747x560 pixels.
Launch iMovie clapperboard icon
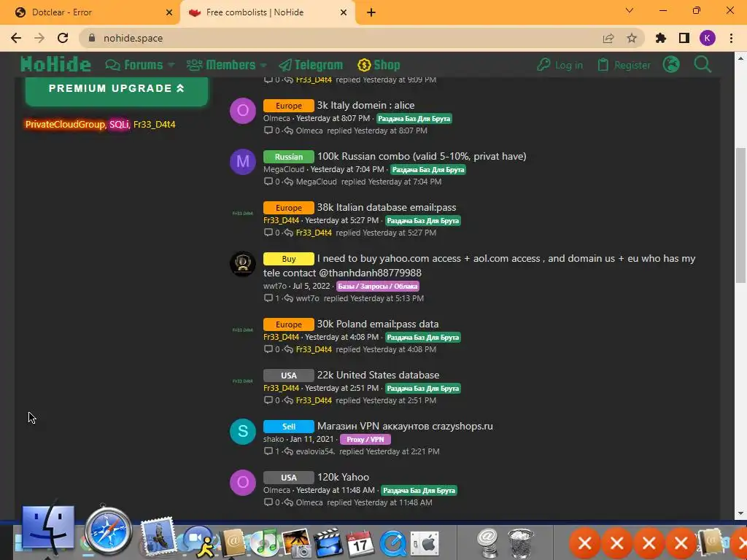pos(328,542)
